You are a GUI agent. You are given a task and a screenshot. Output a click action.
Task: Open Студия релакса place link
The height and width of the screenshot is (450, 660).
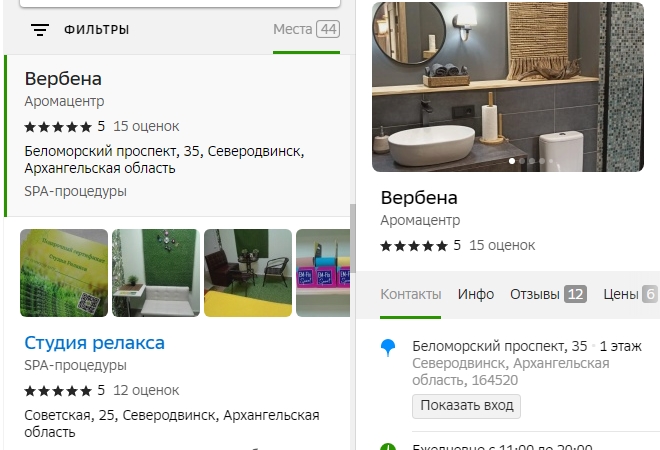94,343
